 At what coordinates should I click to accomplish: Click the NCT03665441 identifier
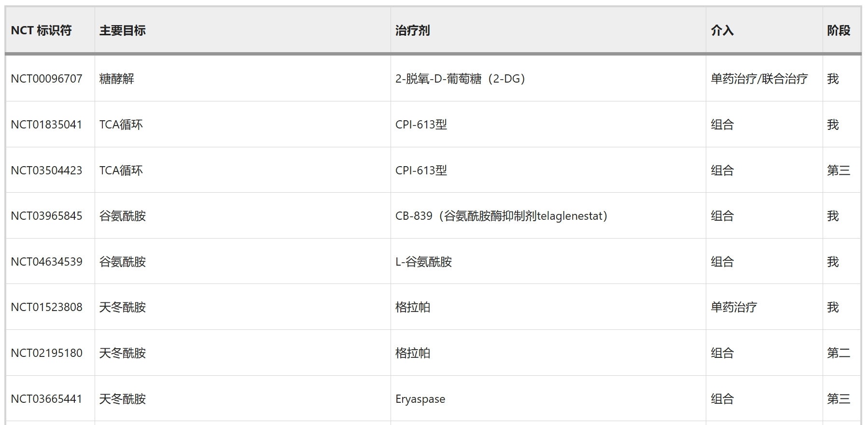pos(46,399)
